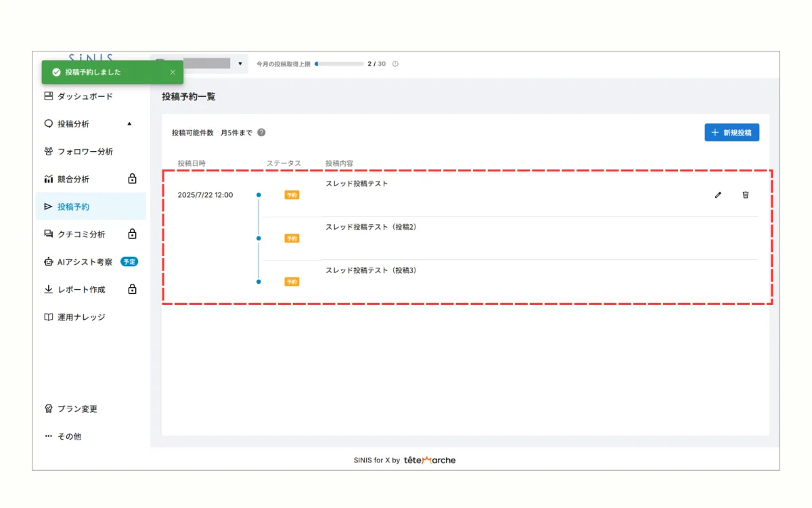Open the edit pencil icon on the scheduled thread post
Image resolution: width=812 pixels, height=508 pixels.
click(718, 195)
